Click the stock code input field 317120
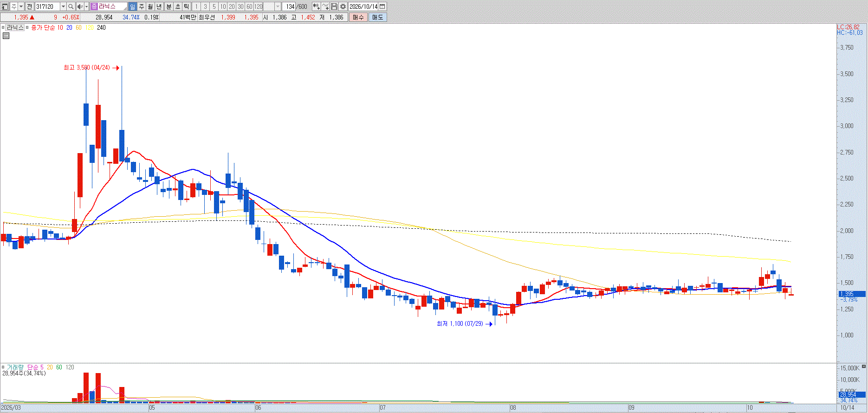Viewport: 868px width, 413px height. click(47, 6)
